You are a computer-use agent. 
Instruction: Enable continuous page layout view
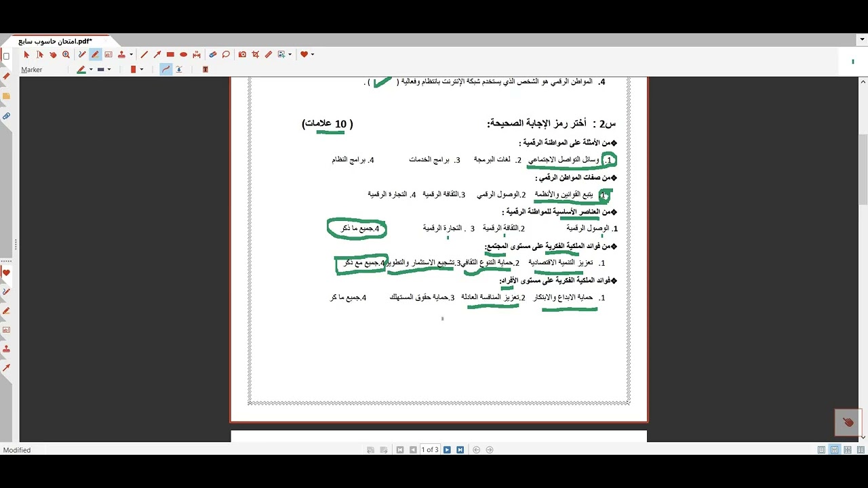pos(835,450)
